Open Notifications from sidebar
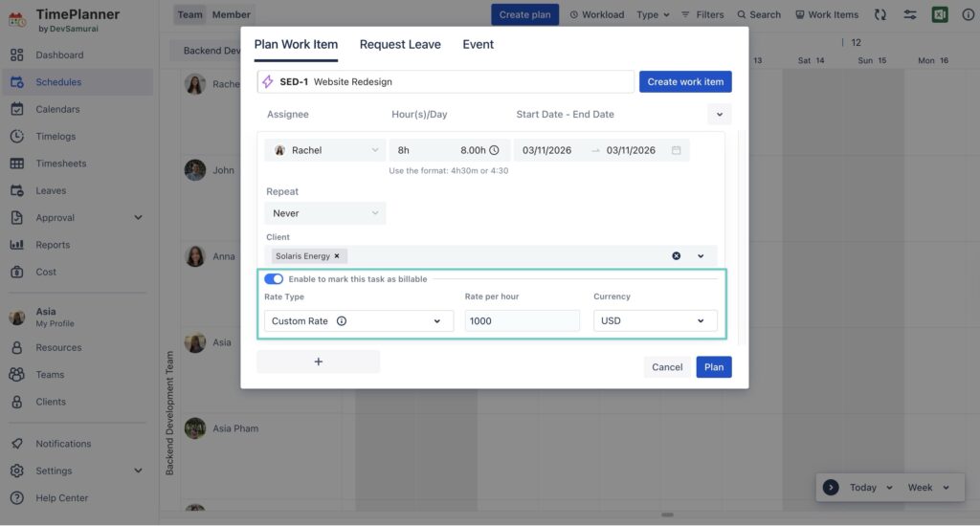The height and width of the screenshot is (526, 980). pos(63,444)
